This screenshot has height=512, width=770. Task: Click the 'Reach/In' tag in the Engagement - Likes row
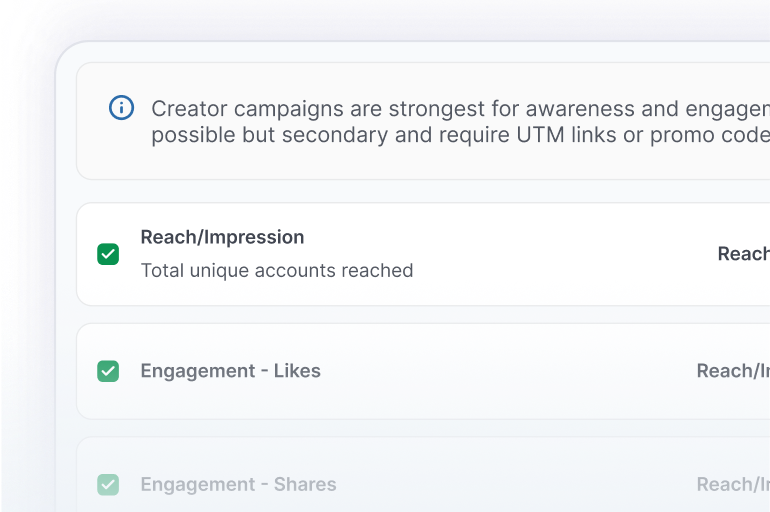[733, 371]
